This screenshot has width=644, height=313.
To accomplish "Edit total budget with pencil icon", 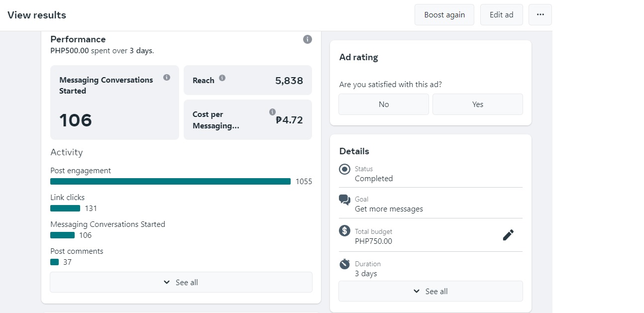I will (508, 235).
